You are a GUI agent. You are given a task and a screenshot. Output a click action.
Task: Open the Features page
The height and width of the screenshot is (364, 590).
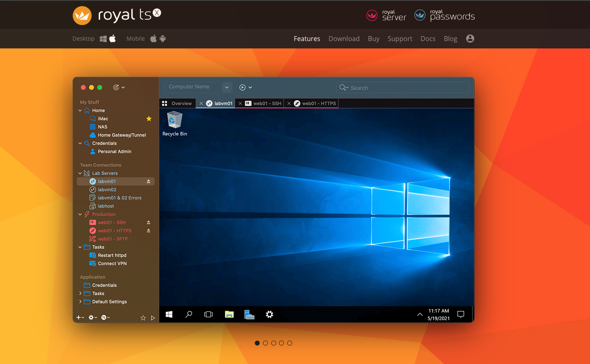click(x=307, y=39)
